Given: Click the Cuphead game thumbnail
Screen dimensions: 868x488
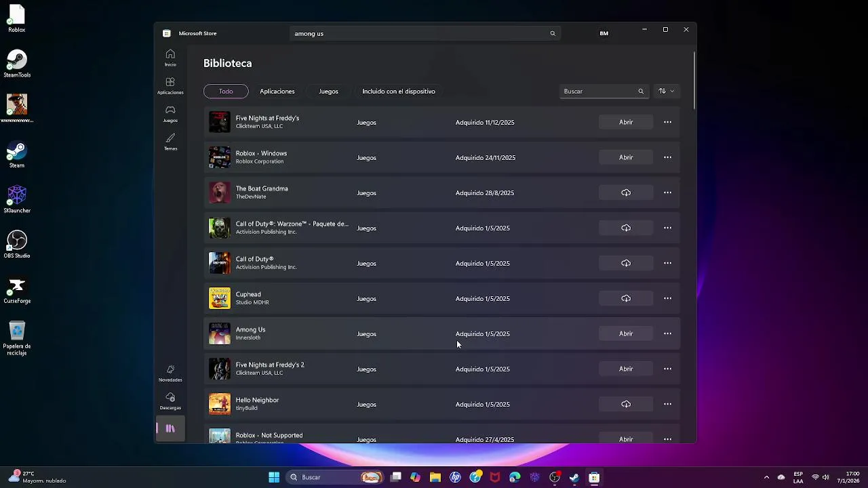Looking at the screenshot, I should pos(219,298).
